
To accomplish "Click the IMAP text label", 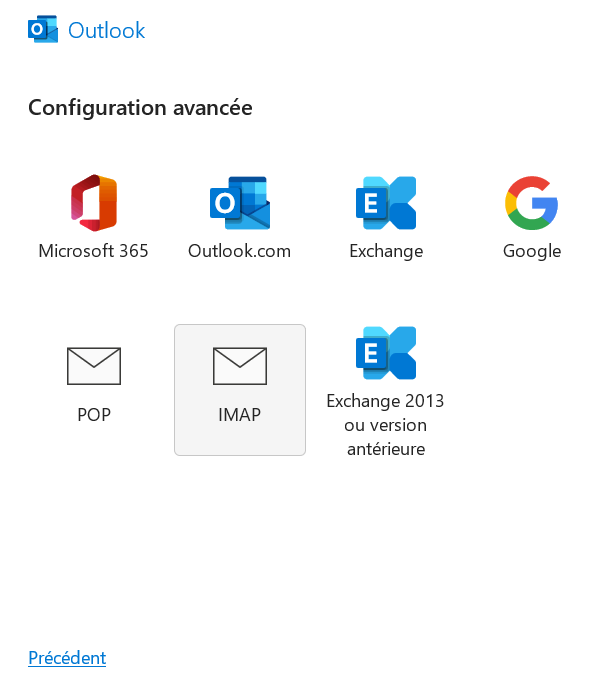I will pyautogui.click(x=240, y=415).
